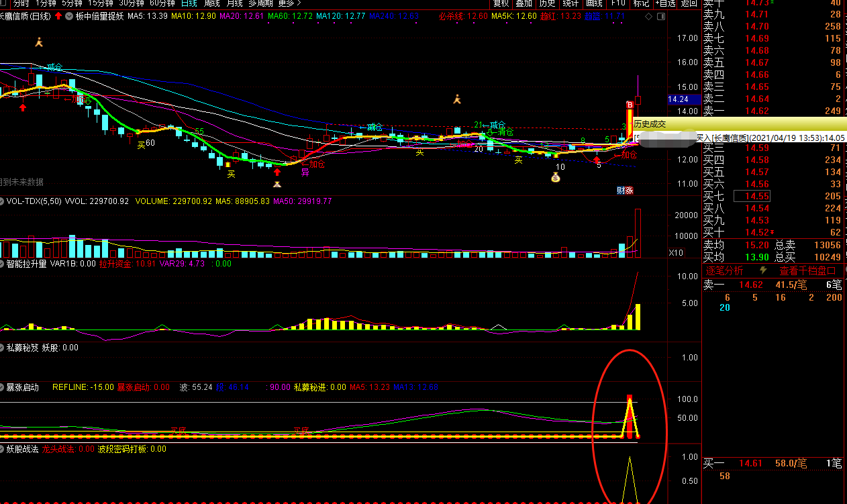Select the 周线 weekly period tab

[x=212, y=3]
